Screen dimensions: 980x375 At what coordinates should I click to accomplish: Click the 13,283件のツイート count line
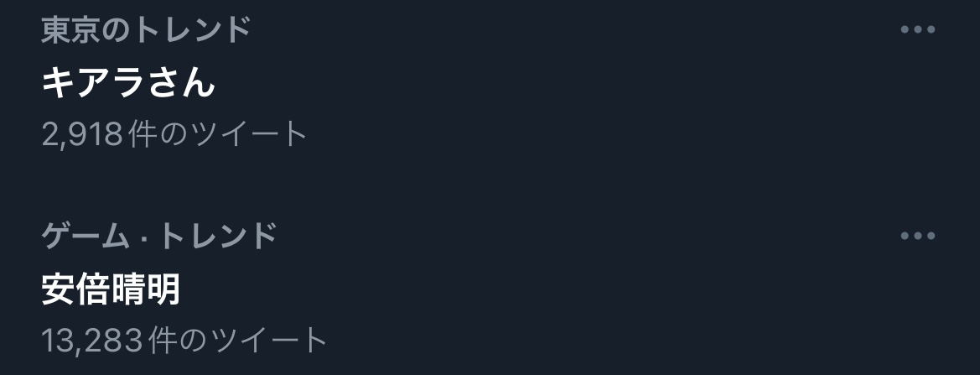tap(184, 340)
